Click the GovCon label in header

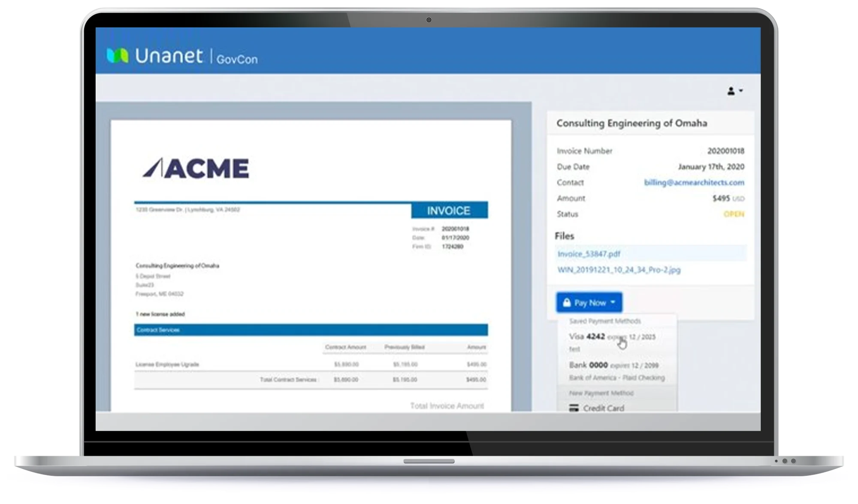click(237, 59)
